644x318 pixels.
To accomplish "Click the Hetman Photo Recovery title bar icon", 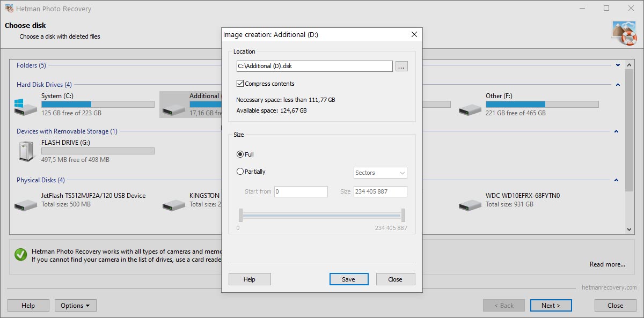I will pyautogui.click(x=9, y=9).
